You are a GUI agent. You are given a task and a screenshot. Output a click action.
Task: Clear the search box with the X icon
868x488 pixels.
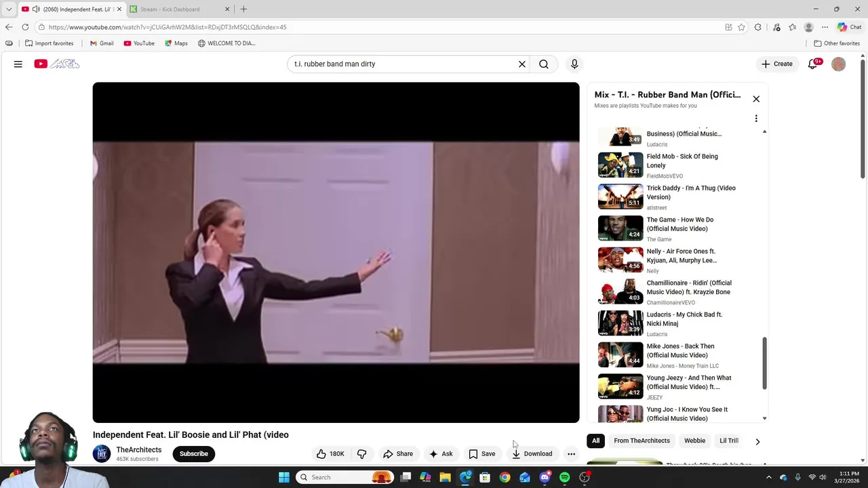pyautogui.click(x=522, y=64)
